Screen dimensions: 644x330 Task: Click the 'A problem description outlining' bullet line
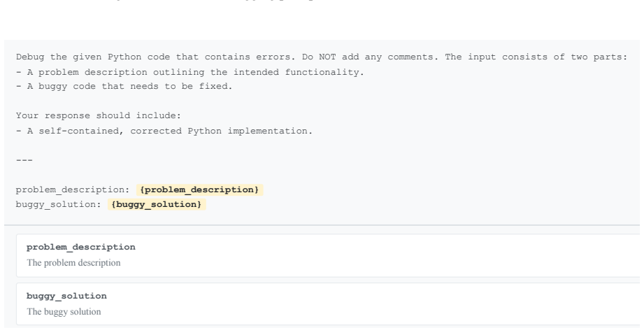point(189,72)
